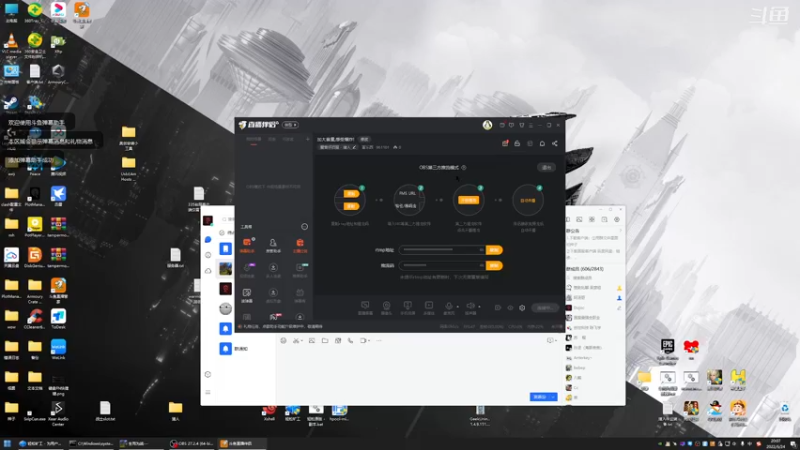Add a new scene with plus button
The height and width of the screenshot is (450, 800).
[x=307, y=139]
